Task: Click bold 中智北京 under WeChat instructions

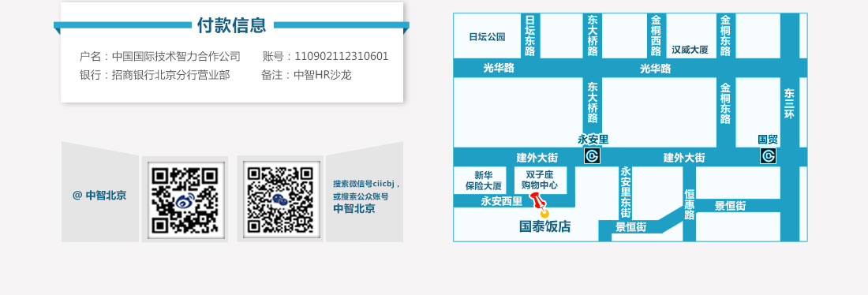Action: [354, 209]
